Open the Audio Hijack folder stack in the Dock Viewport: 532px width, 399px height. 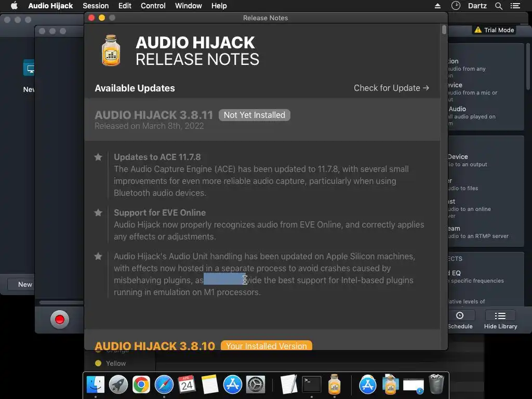[391, 384]
